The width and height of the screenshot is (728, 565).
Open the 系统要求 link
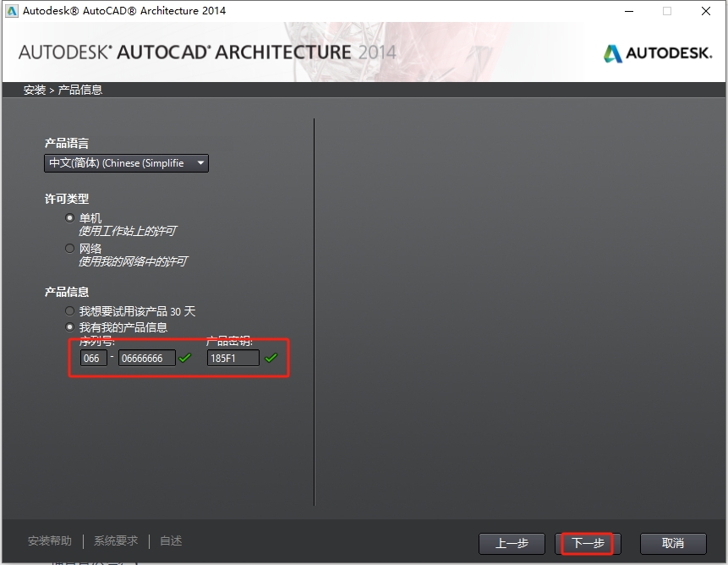coord(115,540)
